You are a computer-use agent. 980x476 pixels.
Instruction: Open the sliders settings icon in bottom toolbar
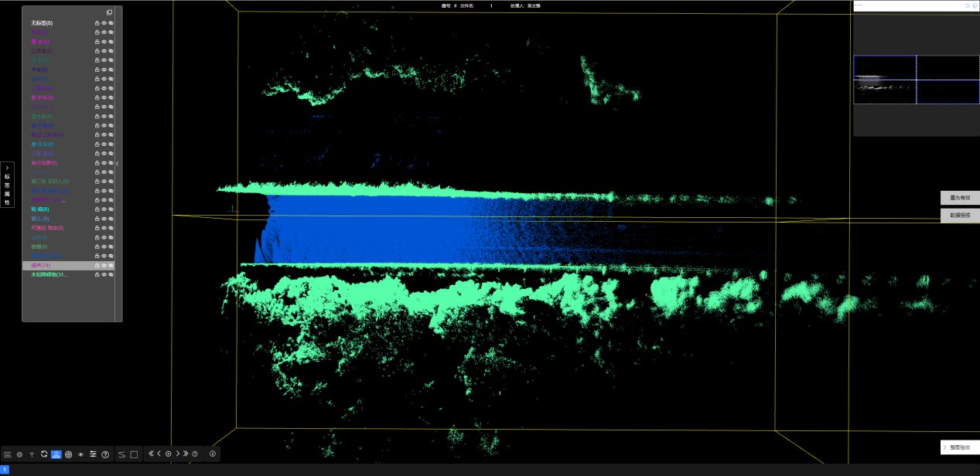pos(93,454)
